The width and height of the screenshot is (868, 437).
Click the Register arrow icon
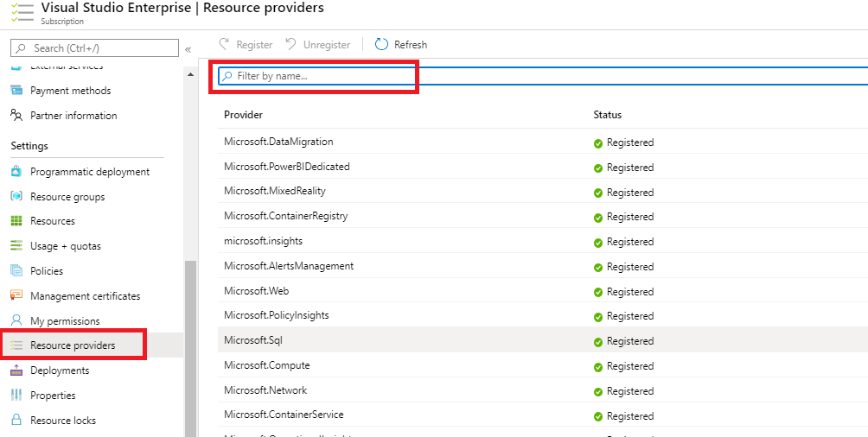click(x=224, y=44)
